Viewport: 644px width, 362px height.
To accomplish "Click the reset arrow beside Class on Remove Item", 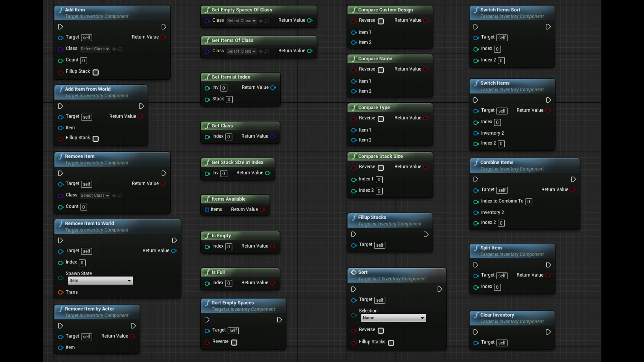I will click(x=114, y=195).
